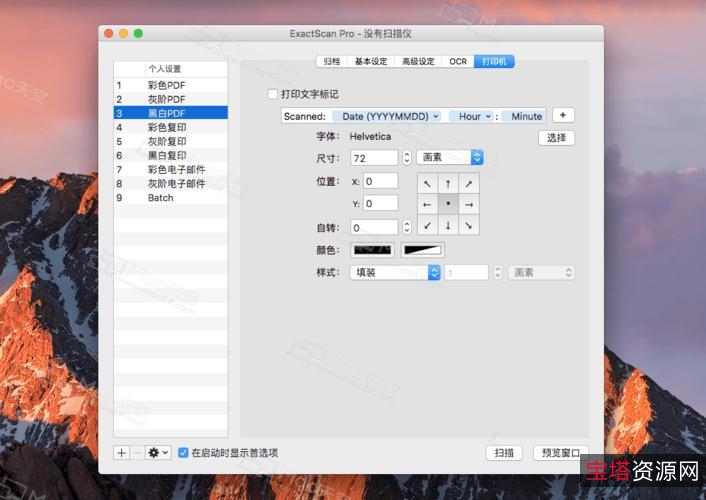Select profile 9 Batch
Image resolution: width=706 pixels, height=500 pixels.
pyautogui.click(x=171, y=197)
